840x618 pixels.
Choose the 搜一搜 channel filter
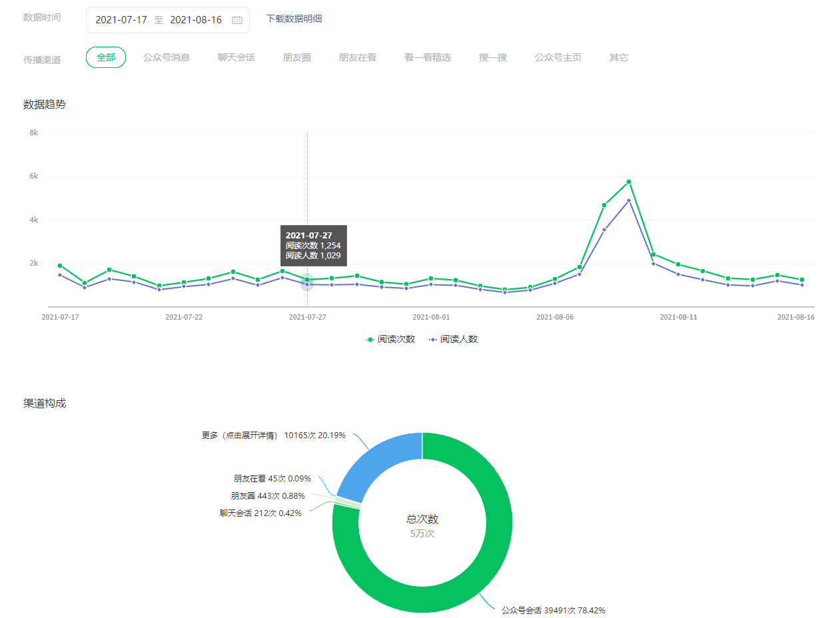493,57
